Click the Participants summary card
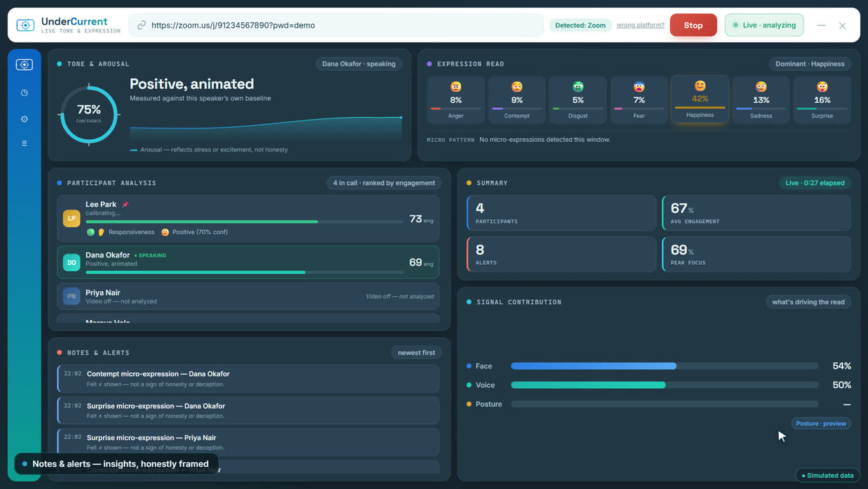Image resolution: width=868 pixels, height=489 pixels. pos(561,213)
